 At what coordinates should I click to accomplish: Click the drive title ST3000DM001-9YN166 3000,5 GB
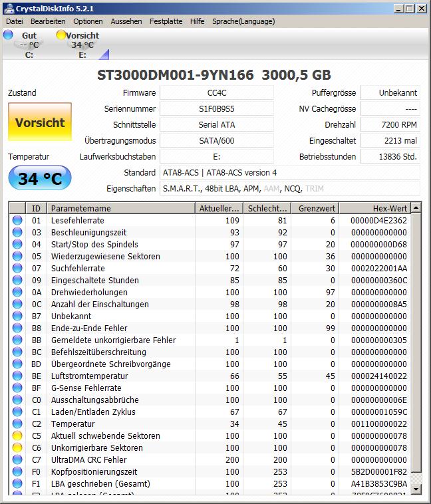tap(214, 75)
